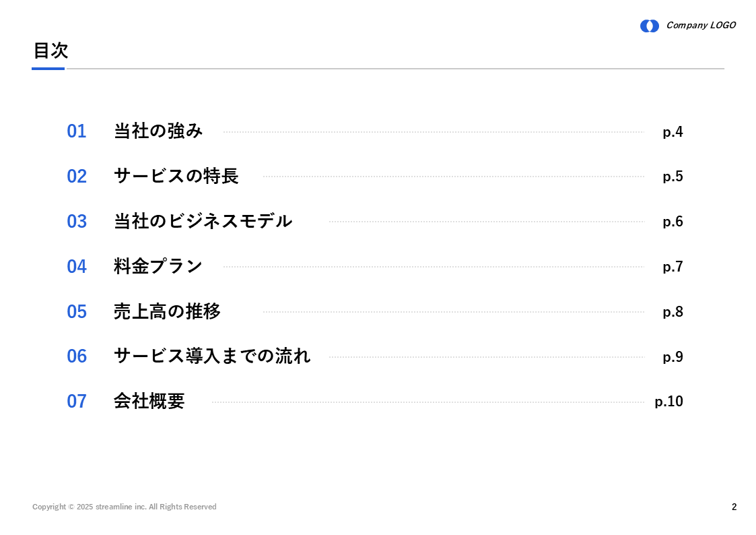Click the blue 01 section number
756x535 pixels.
point(77,131)
